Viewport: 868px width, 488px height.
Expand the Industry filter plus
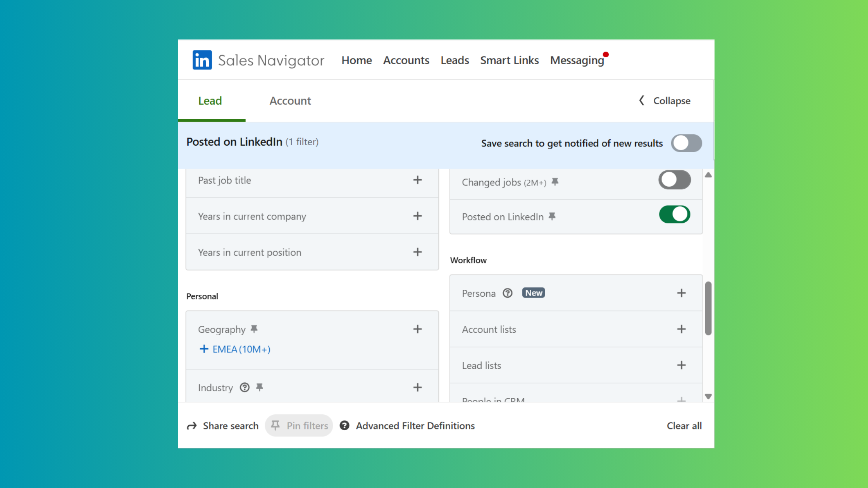pos(417,387)
